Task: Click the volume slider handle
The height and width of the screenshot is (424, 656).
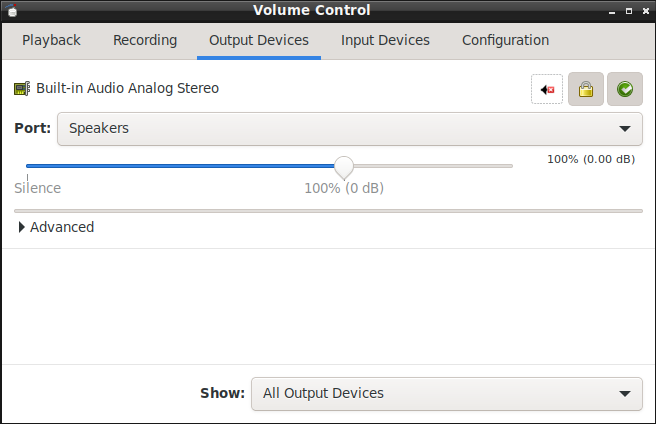Action: click(x=344, y=166)
